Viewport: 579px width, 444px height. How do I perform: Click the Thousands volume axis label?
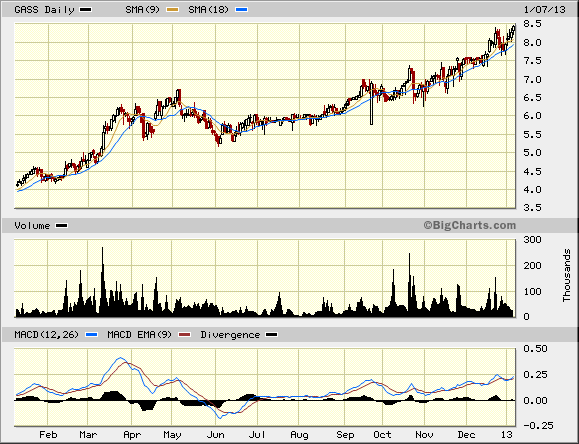click(x=566, y=276)
